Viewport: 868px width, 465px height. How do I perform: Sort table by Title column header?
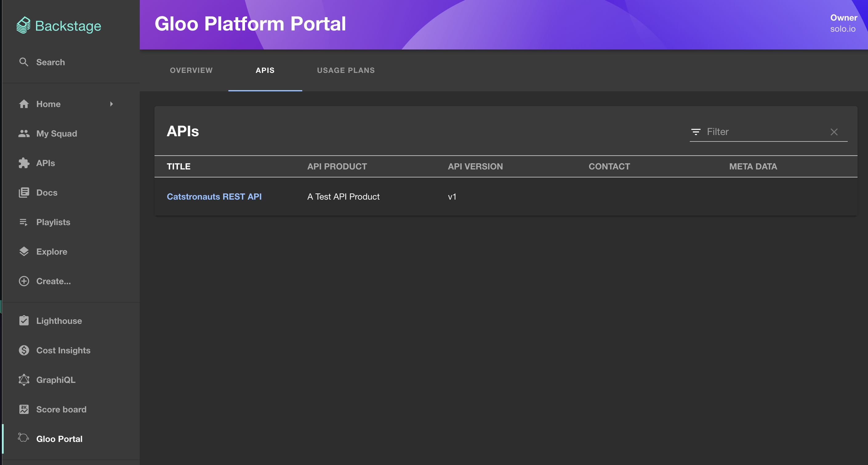click(179, 166)
